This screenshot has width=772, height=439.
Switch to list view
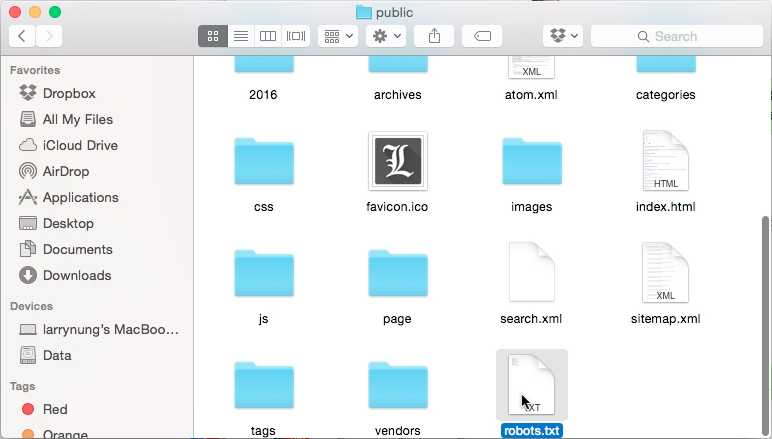pos(241,36)
